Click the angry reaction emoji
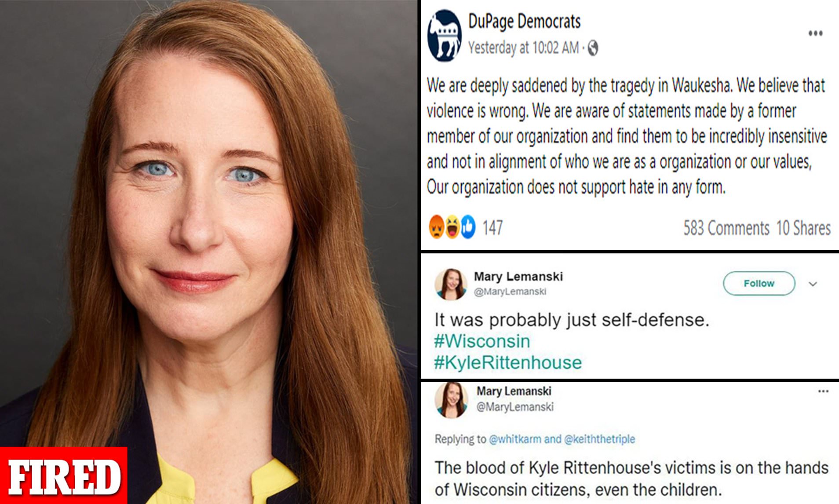The image size is (839, 504). [436, 227]
